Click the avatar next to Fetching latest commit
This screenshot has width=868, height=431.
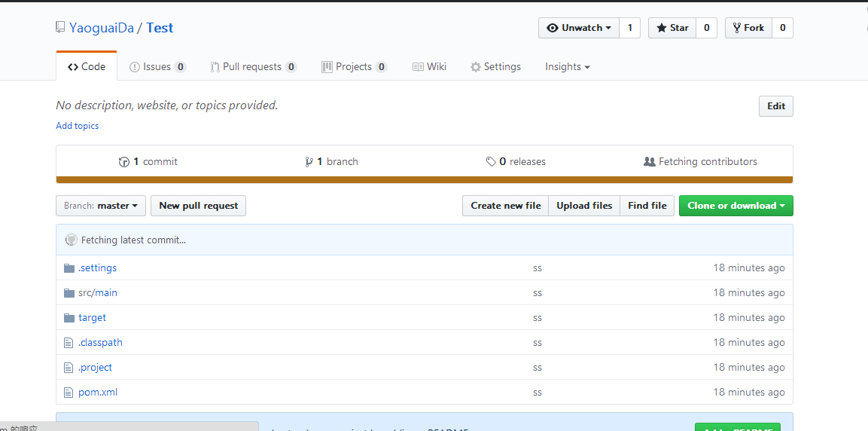[x=72, y=240]
